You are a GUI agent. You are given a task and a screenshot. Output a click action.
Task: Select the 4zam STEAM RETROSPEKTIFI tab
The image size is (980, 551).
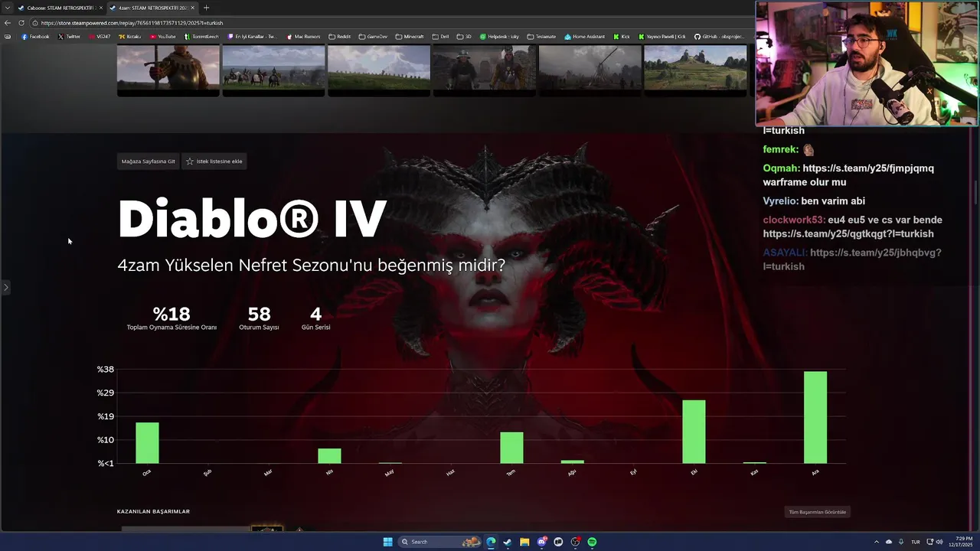tap(152, 8)
